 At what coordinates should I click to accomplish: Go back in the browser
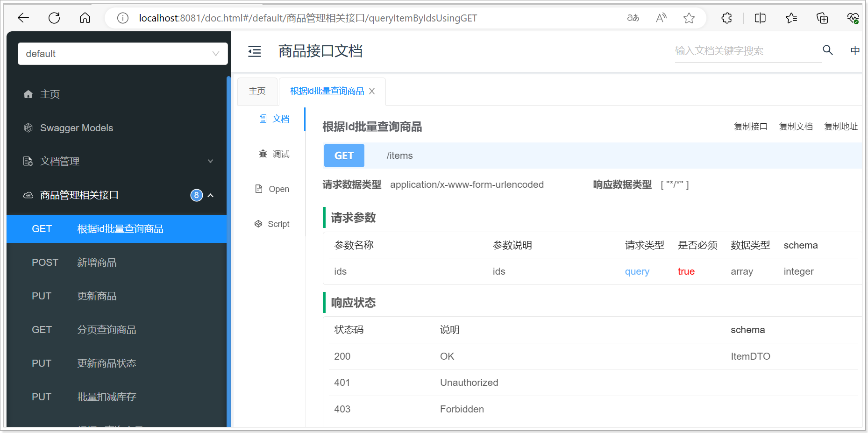coord(23,18)
